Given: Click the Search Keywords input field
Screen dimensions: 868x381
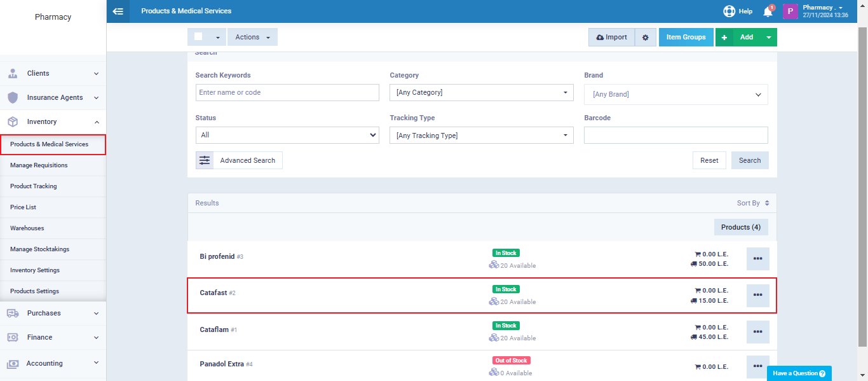Looking at the screenshot, I should (287, 92).
